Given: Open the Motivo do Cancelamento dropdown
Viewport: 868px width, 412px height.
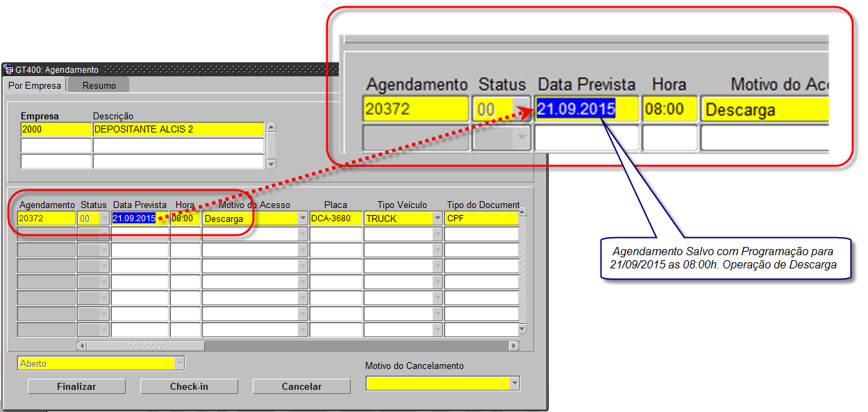Looking at the screenshot, I should (x=515, y=384).
